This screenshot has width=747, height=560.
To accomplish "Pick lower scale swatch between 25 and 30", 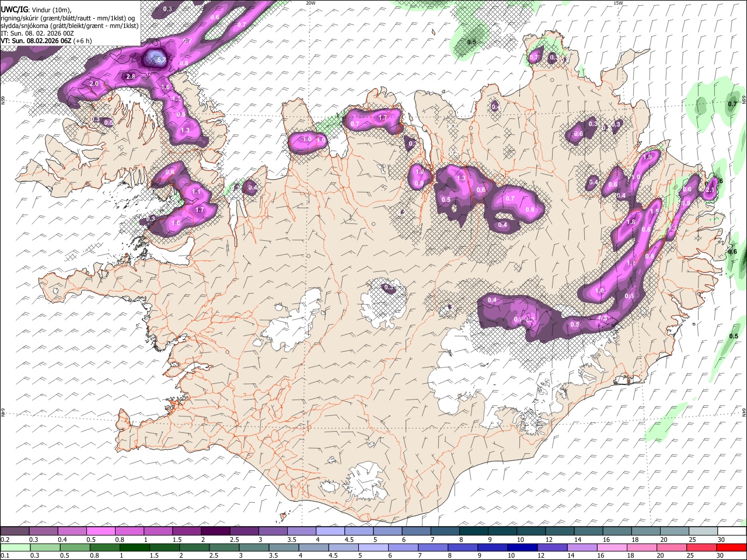I will pos(701,547).
